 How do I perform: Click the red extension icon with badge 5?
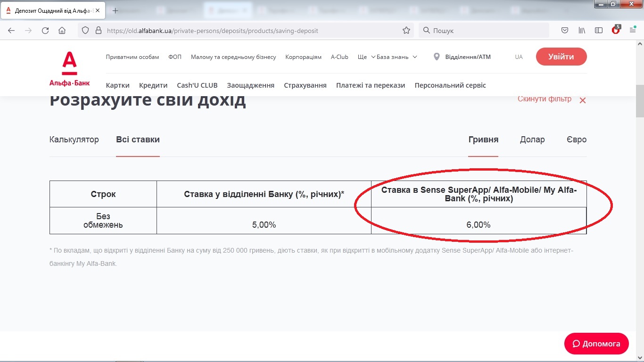616,30
